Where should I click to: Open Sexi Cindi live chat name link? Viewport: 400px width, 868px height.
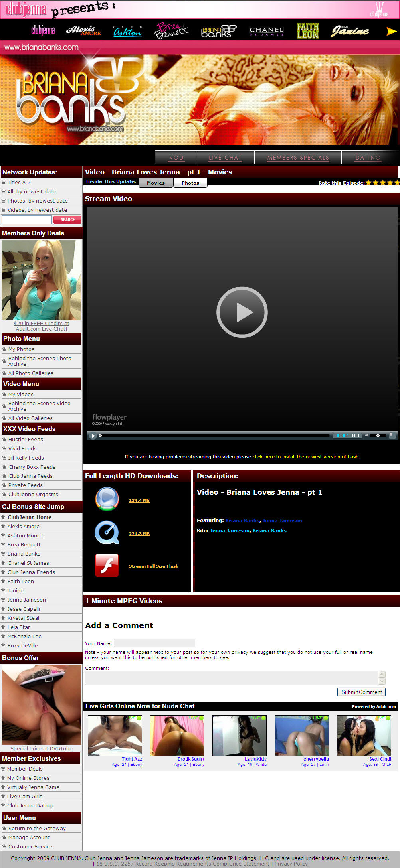tap(380, 759)
